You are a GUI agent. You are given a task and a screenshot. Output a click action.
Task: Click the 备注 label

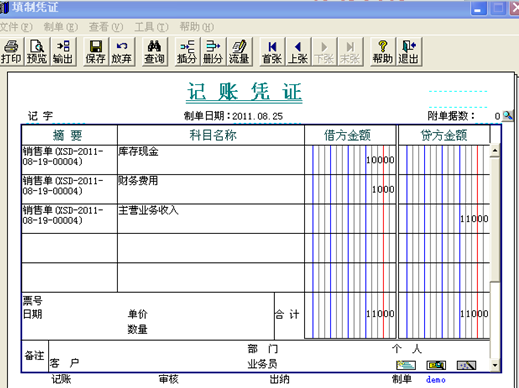[34, 356]
